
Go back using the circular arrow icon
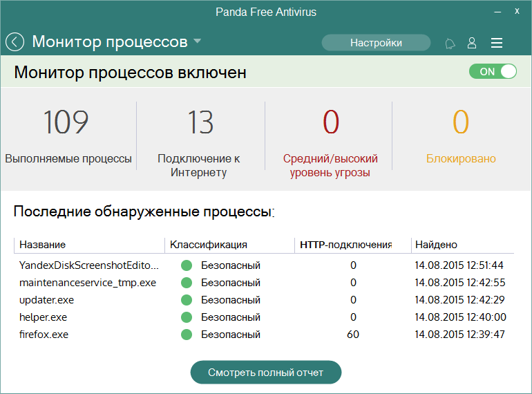click(x=15, y=42)
